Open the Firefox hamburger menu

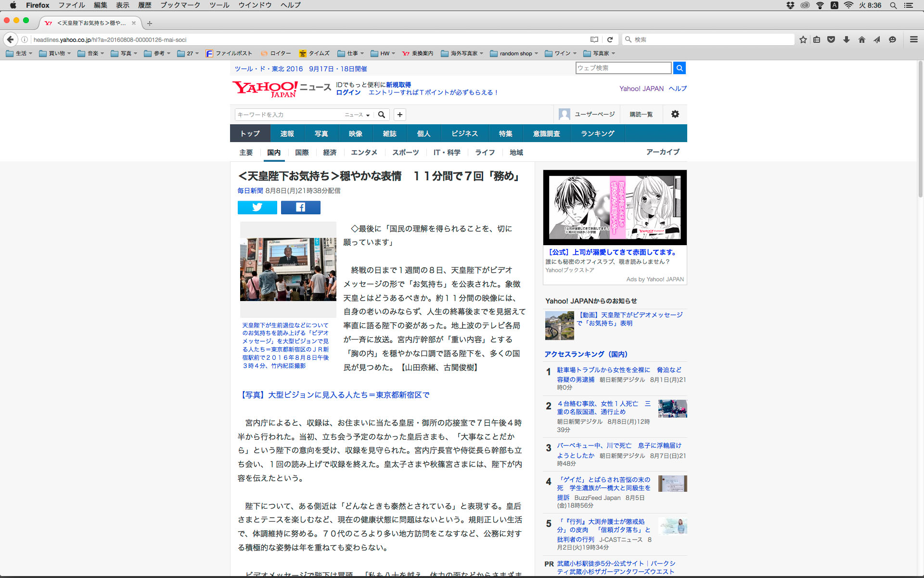913,39
